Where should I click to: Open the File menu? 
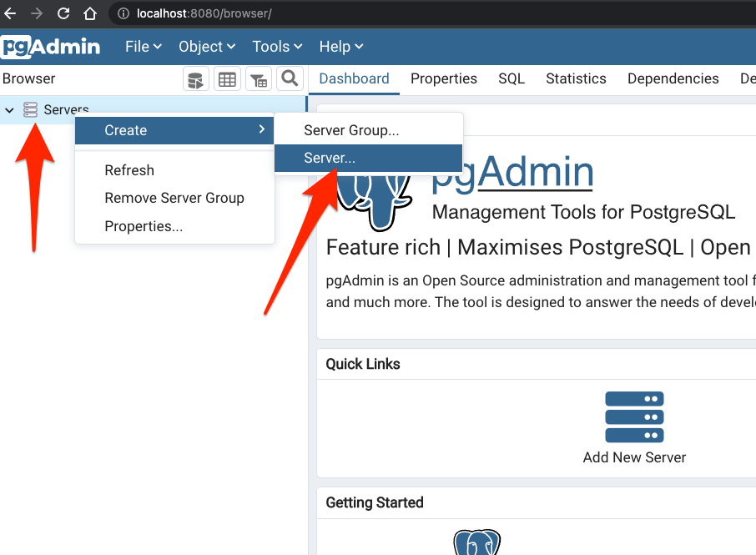tap(144, 47)
